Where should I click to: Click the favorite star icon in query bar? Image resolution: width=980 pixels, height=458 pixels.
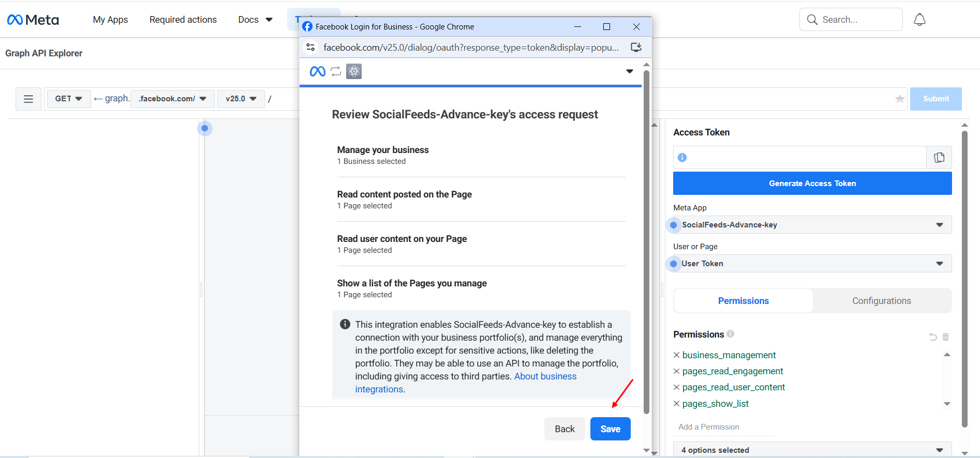point(900,99)
